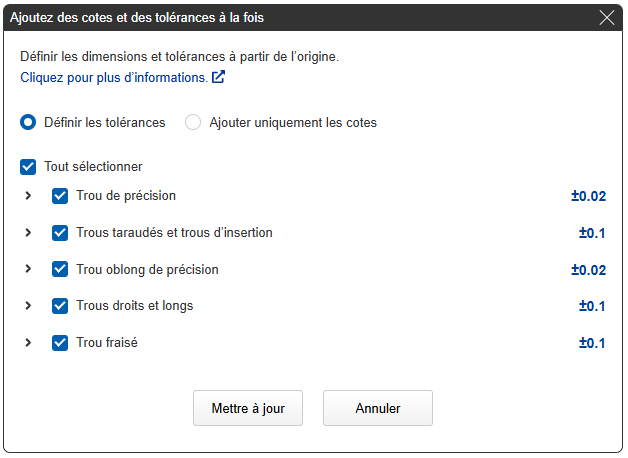The image size is (628, 458).
Task: Open the Cliquez pour plus d'informations link
Action: tap(114, 77)
